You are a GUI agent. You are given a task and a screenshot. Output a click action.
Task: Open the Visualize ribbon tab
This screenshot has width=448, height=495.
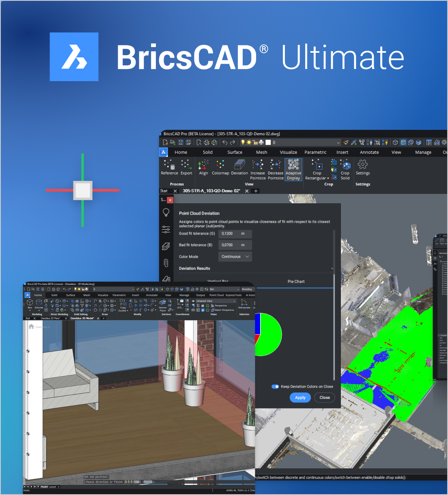[x=288, y=153]
